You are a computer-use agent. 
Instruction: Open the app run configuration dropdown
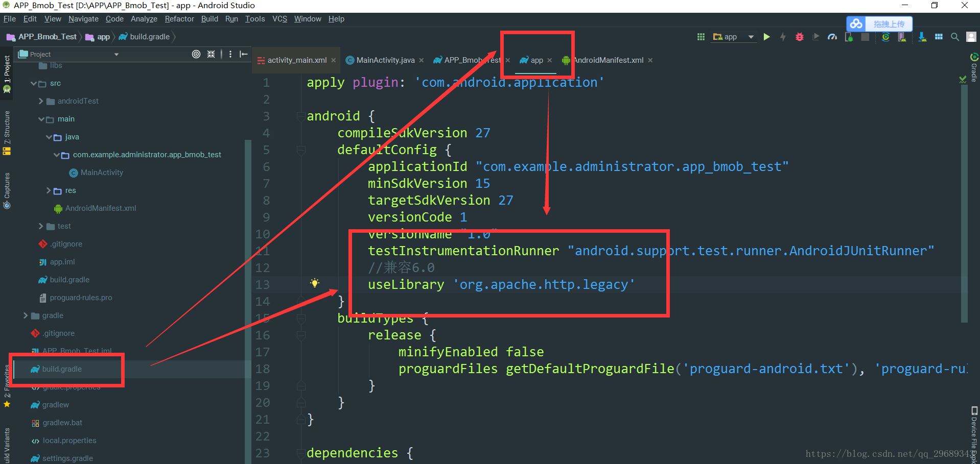733,37
